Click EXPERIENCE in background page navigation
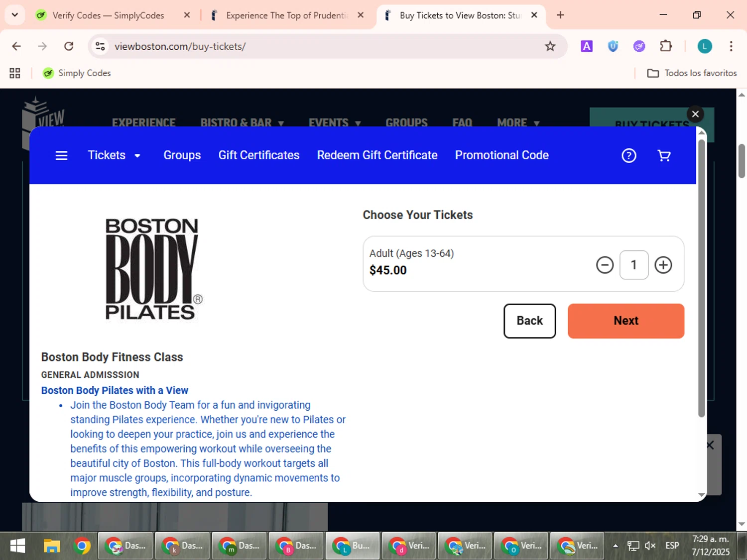747x560 pixels. coord(143,122)
